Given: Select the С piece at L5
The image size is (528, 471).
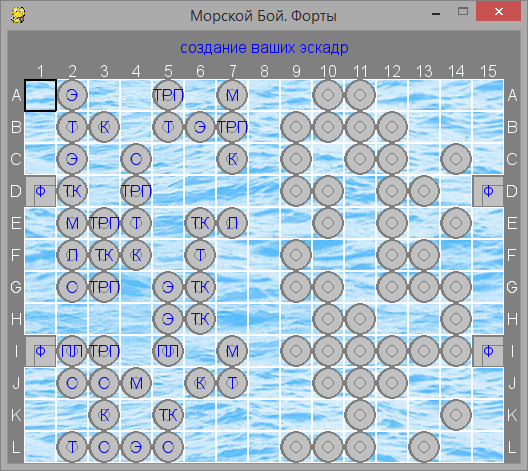Looking at the screenshot, I should coord(168,447).
